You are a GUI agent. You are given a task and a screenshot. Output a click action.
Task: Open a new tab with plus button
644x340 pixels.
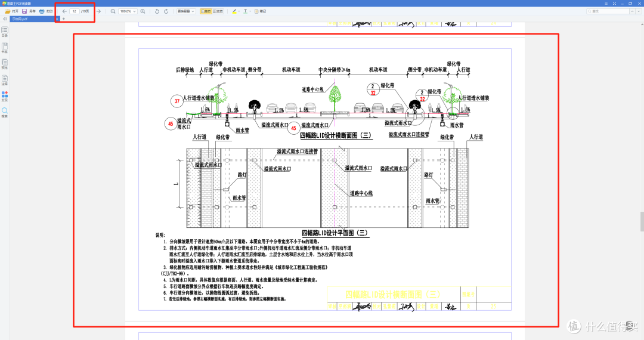tap(63, 19)
